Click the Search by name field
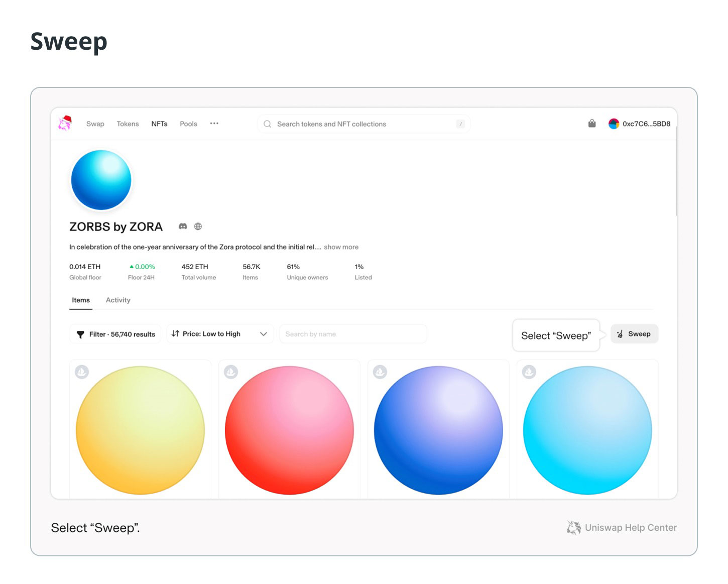This screenshot has width=728, height=584. point(353,334)
